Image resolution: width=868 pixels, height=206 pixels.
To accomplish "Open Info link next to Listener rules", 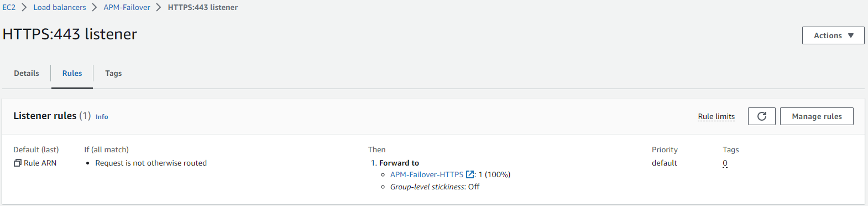I will click(102, 117).
